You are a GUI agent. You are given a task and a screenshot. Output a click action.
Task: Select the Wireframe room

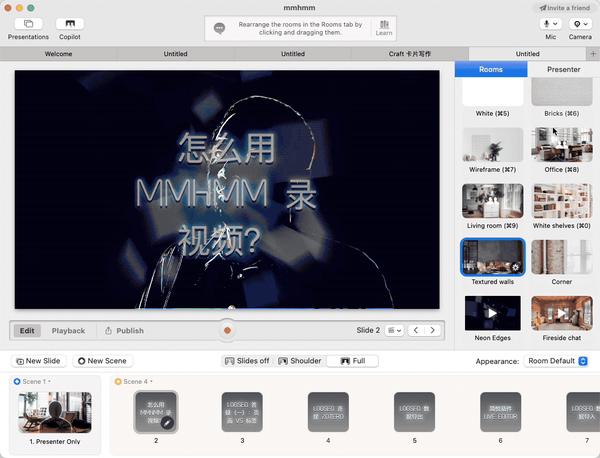click(x=492, y=145)
